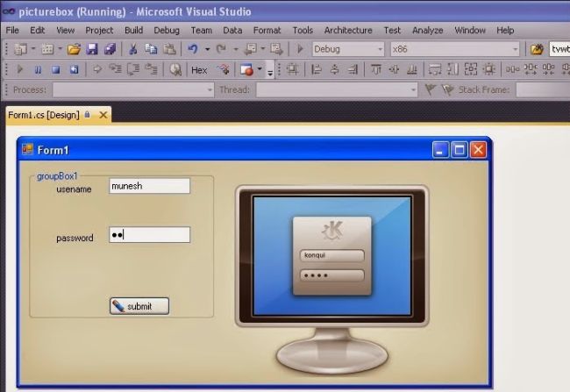This screenshot has height=392, width=570.
Task: Click the Find in Files icon
Action: 537,49
